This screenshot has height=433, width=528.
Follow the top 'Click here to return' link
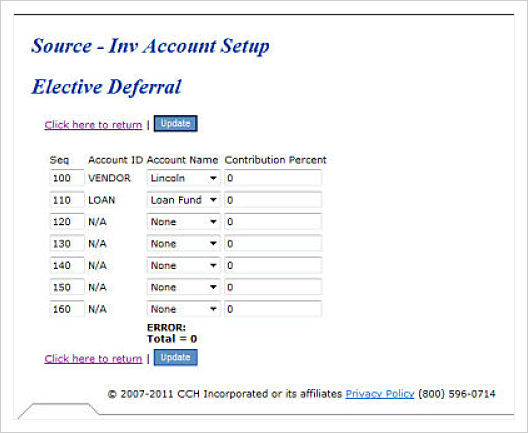tap(93, 125)
